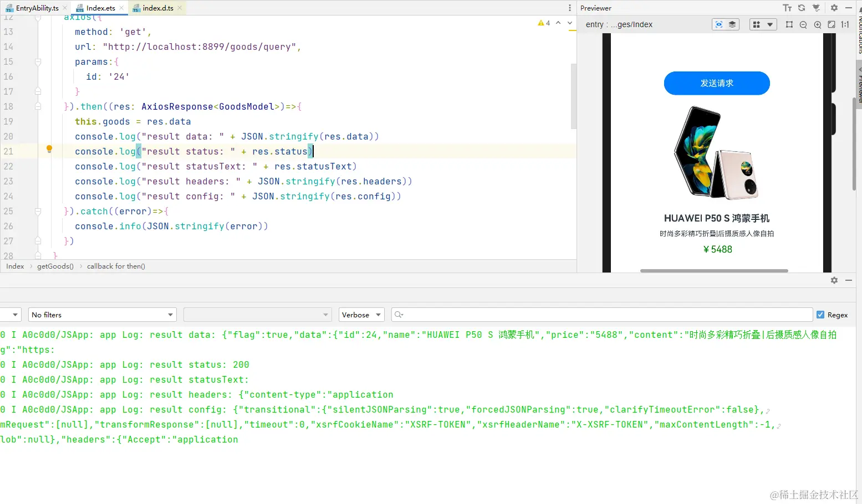Click the 'result status: 200' log line

(x=125, y=365)
